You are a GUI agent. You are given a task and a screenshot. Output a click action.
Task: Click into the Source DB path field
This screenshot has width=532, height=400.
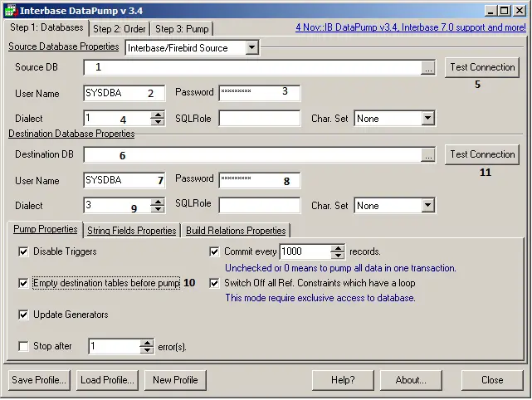pos(252,67)
